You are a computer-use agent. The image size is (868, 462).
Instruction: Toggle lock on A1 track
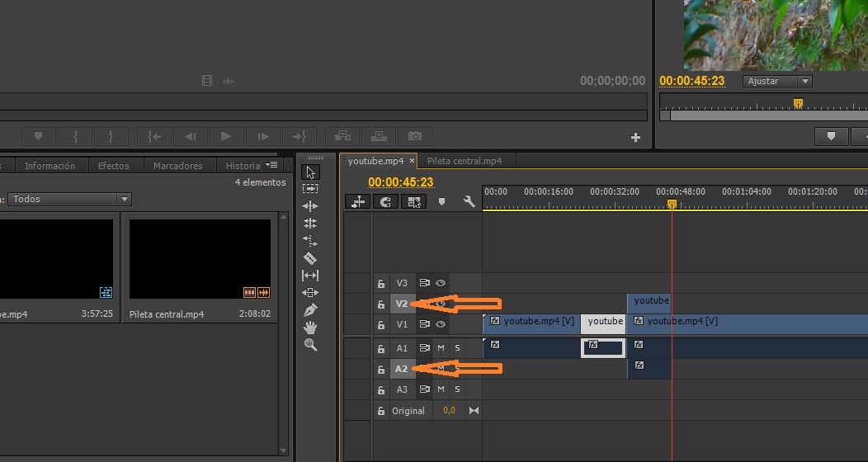pos(381,349)
